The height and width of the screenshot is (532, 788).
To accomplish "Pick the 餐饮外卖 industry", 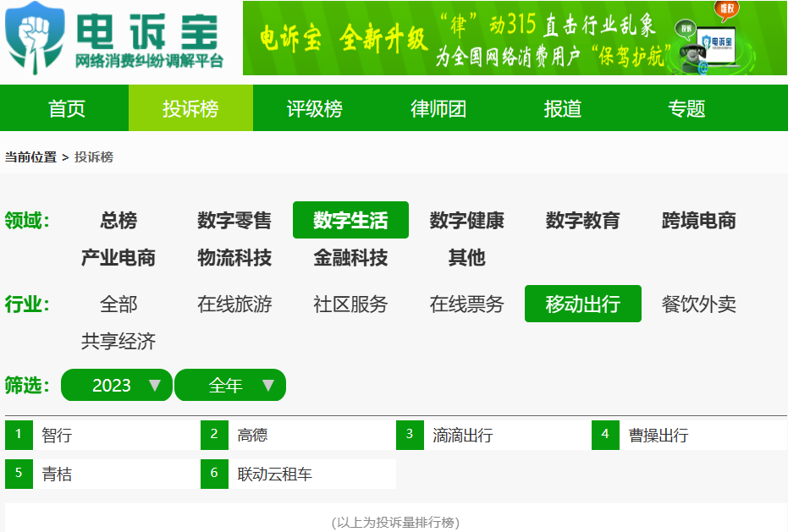I will pyautogui.click(x=699, y=304).
